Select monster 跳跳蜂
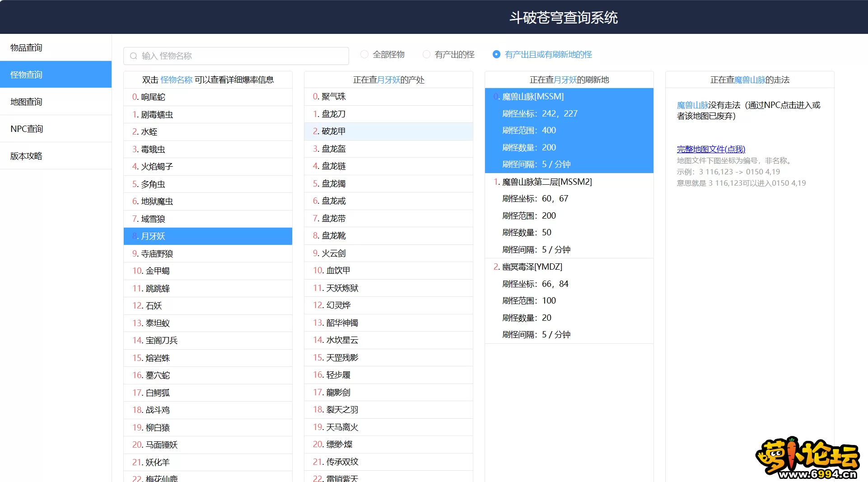The image size is (868, 482). (x=208, y=289)
